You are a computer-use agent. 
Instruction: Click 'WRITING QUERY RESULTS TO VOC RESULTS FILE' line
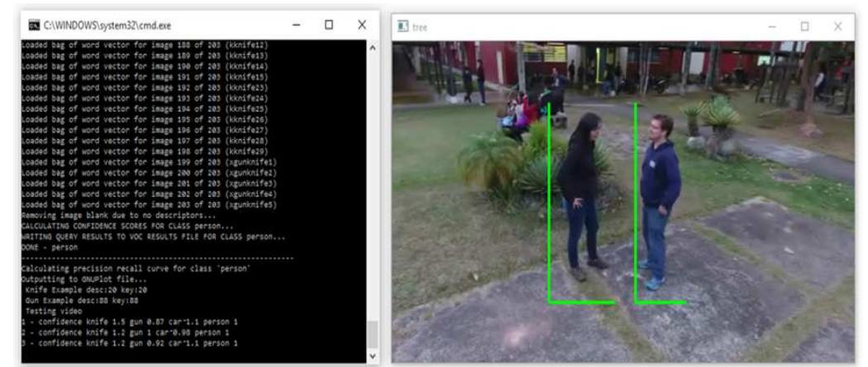point(153,237)
